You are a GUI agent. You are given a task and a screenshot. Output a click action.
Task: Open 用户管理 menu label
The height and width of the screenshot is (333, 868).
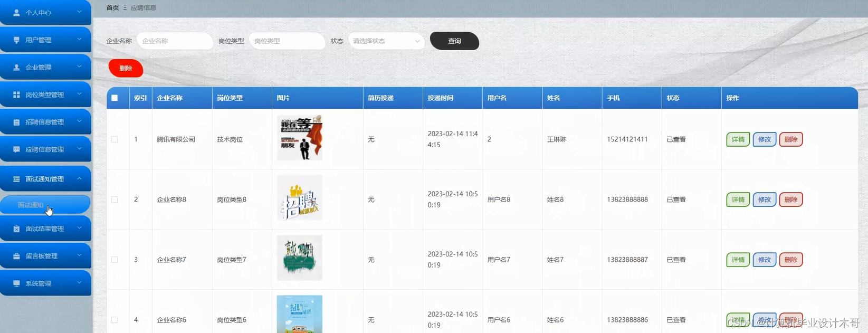point(38,40)
